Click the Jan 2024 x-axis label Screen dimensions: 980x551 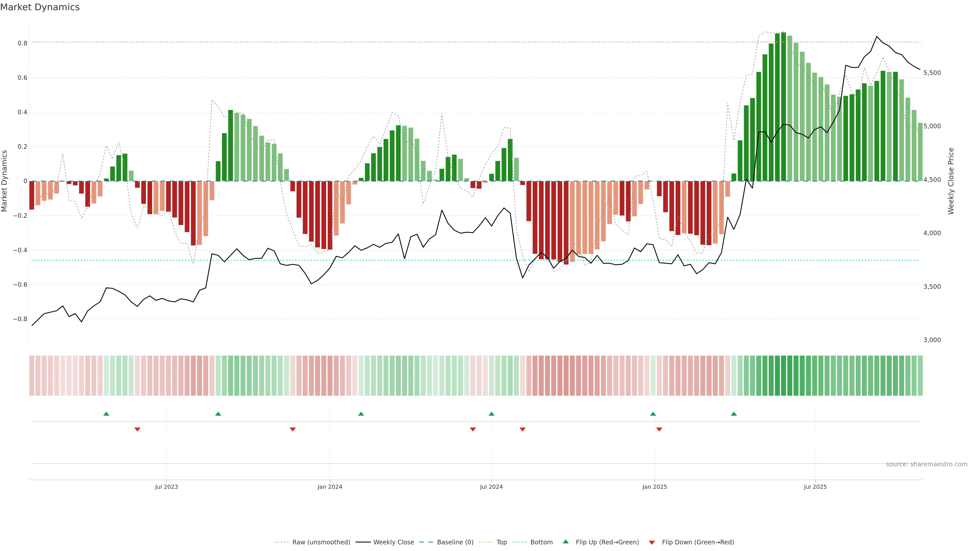pos(330,487)
